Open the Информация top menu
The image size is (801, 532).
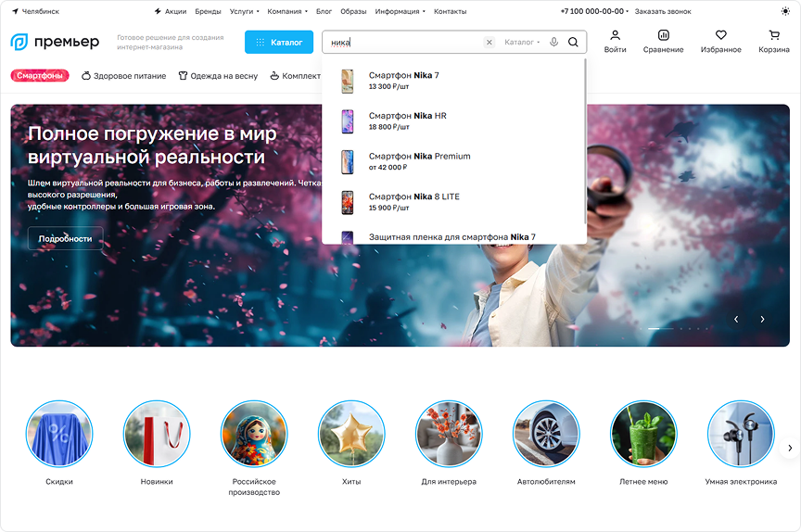tap(400, 11)
